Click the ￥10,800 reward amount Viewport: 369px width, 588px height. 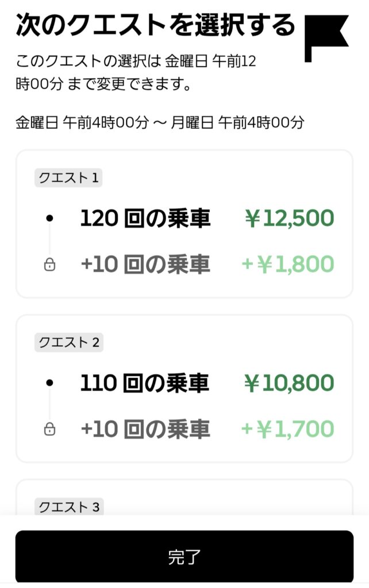289,383
